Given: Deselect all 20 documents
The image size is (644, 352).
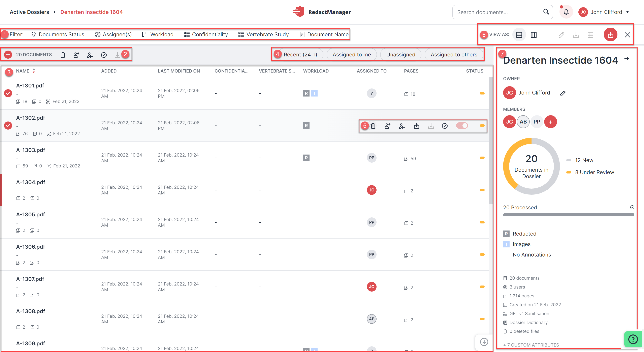Looking at the screenshot, I should pyautogui.click(x=8, y=55).
